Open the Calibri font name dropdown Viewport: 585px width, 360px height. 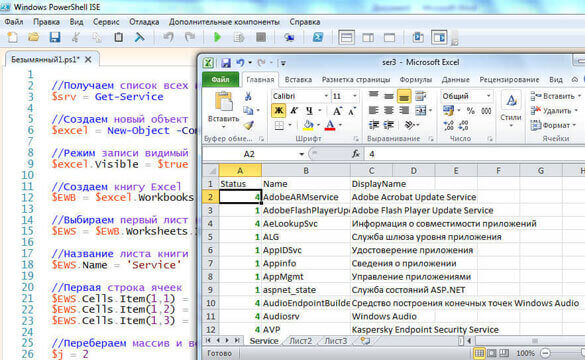point(325,96)
